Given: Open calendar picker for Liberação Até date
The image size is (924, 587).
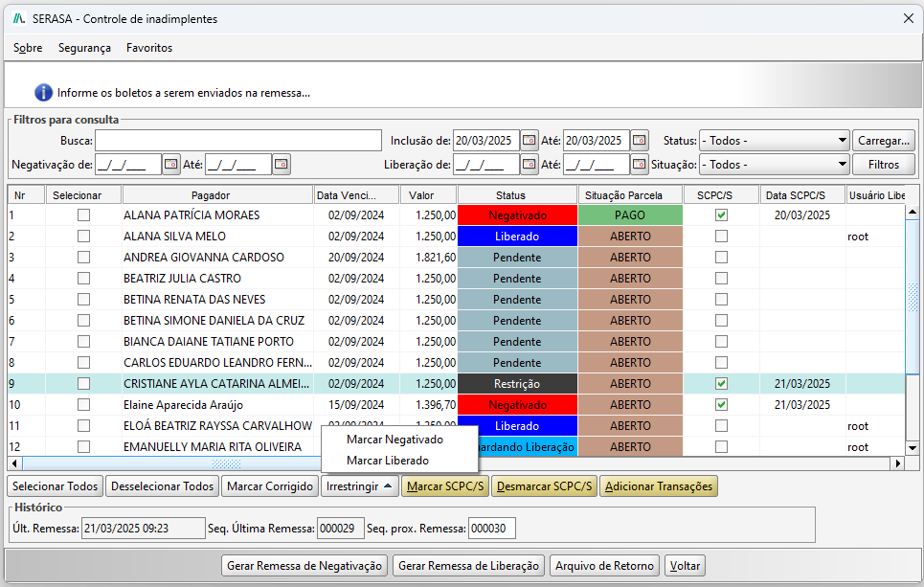Looking at the screenshot, I should pos(639,164).
